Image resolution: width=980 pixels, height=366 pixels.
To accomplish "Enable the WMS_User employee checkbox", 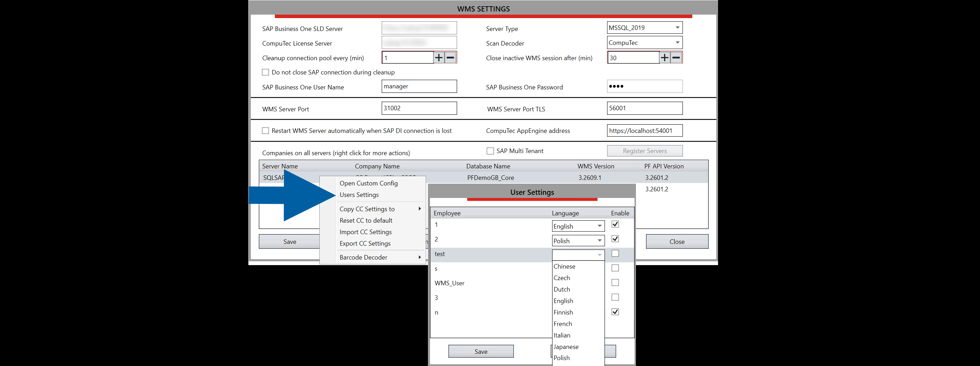I will pos(615,282).
